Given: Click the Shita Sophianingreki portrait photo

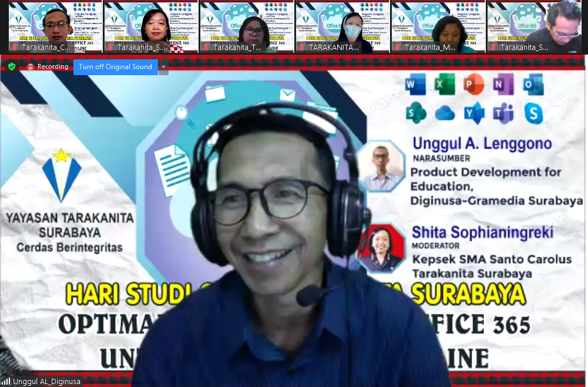Looking at the screenshot, I should point(382,247).
